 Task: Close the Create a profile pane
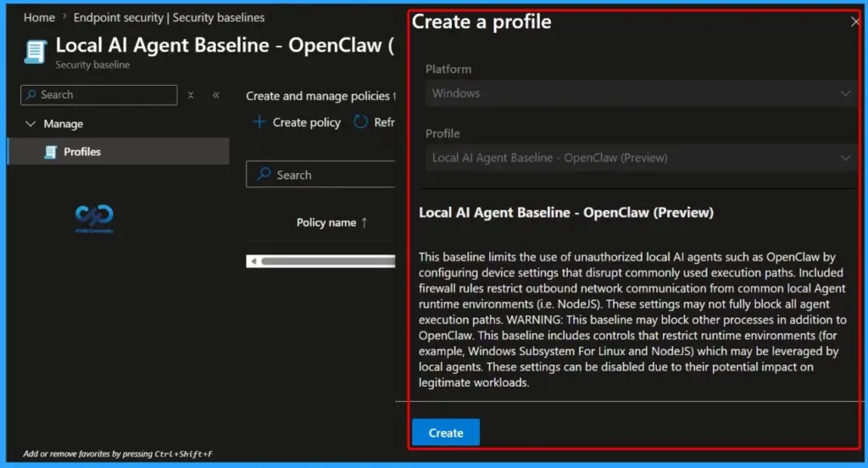(x=855, y=21)
